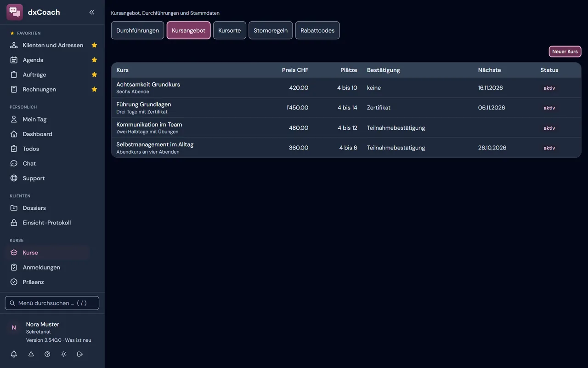The width and height of the screenshot is (588, 368).
Task: Remove Agenda star from favorites
Action: coord(94,60)
